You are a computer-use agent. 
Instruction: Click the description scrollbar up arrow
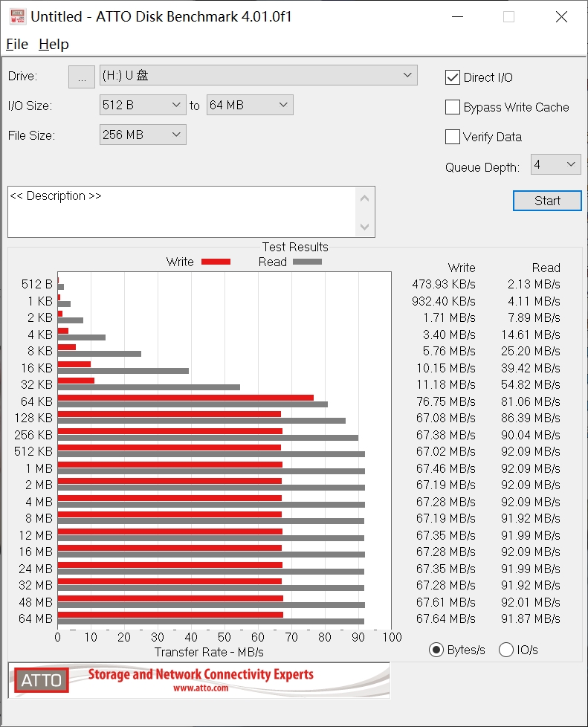coord(364,198)
